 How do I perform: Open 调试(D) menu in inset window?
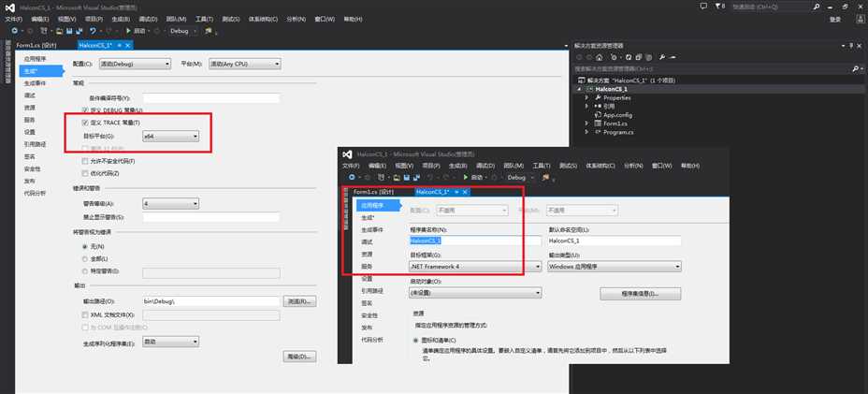tap(485, 166)
